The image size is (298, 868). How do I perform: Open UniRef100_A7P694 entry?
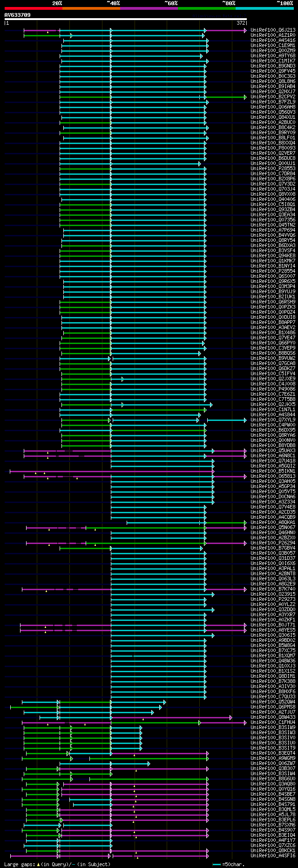click(x=273, y=230)
